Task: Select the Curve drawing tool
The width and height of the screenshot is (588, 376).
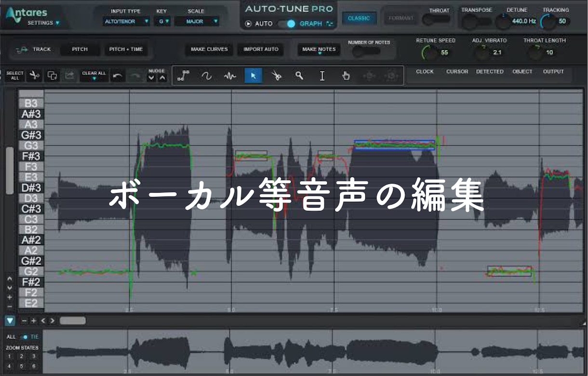Action: tap(207, 76)
